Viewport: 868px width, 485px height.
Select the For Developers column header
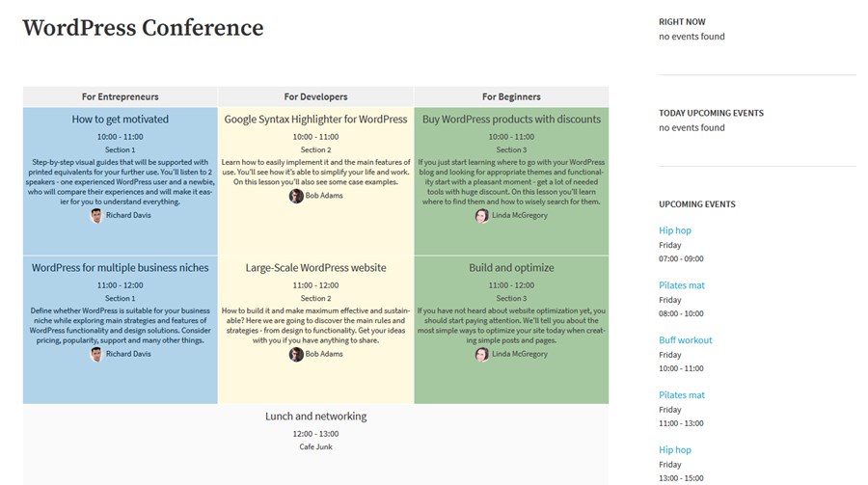point(315,96)
